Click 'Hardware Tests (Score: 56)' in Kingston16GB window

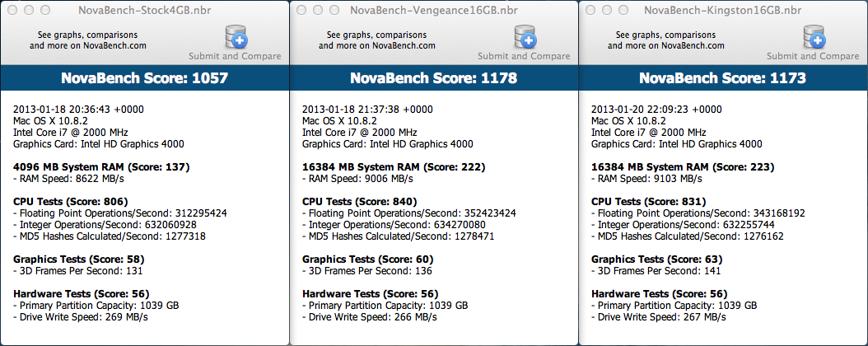[x=660, y=294]
